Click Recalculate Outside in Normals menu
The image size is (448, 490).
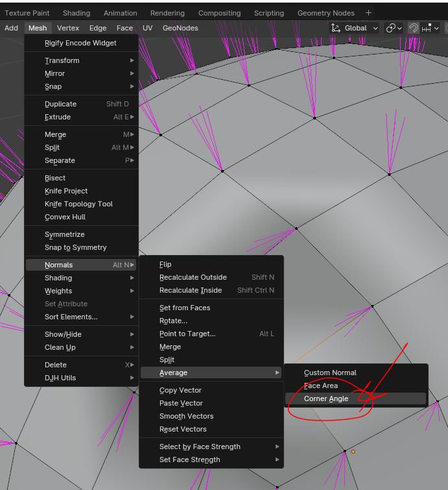[x=193, y=277]
